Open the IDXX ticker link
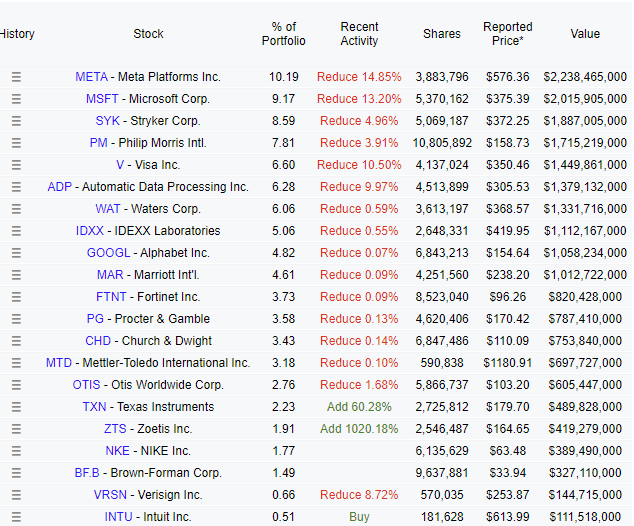The width and height of the screenshot is (634, 526). tap(90, 231)
